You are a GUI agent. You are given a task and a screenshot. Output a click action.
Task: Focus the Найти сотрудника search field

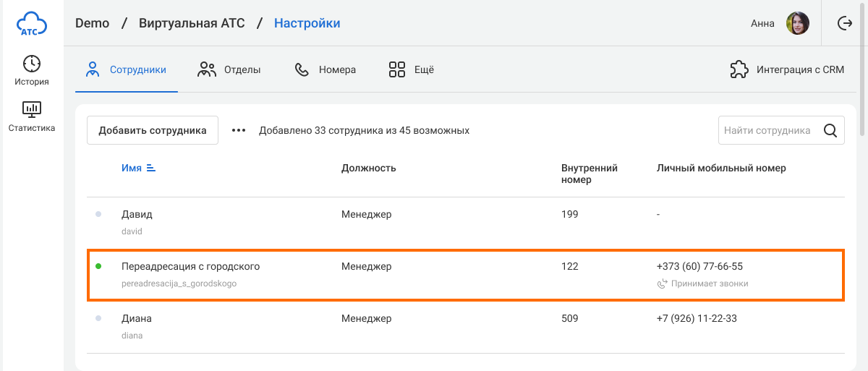[768, 131]
